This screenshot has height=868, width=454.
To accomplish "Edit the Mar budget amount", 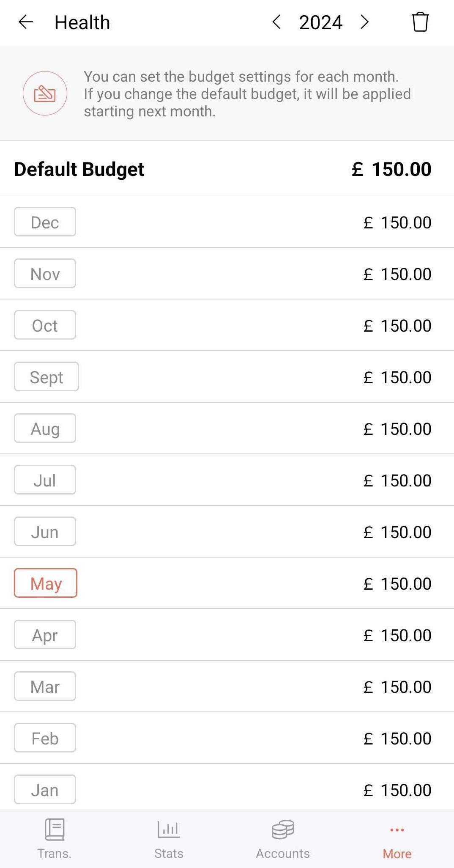I will pyautogui.click(x=397, y=687).
